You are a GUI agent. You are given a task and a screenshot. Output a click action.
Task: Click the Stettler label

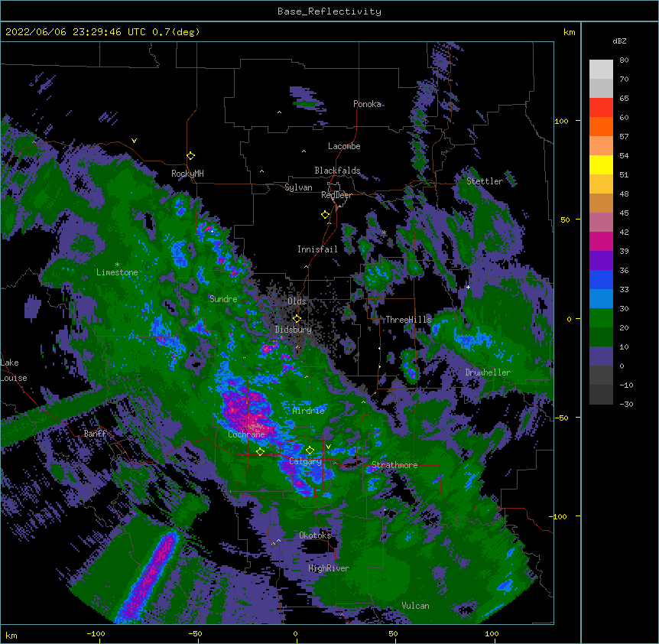coord(485,181)
